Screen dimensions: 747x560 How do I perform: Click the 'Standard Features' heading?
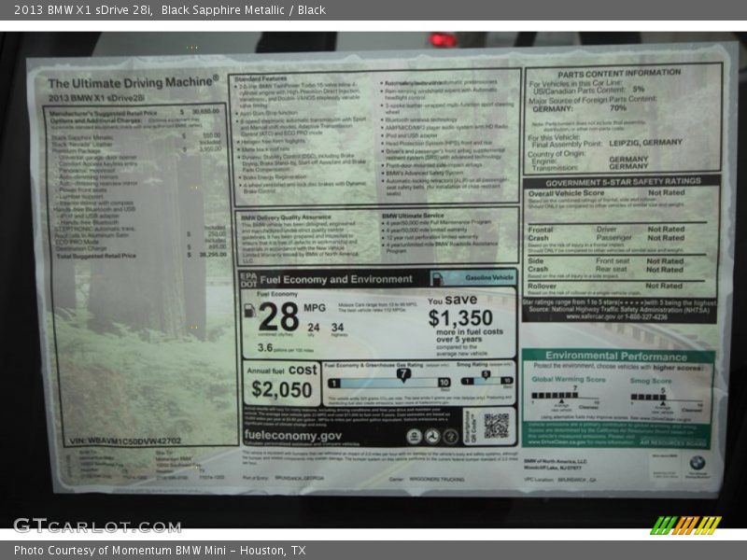(261, 78)
